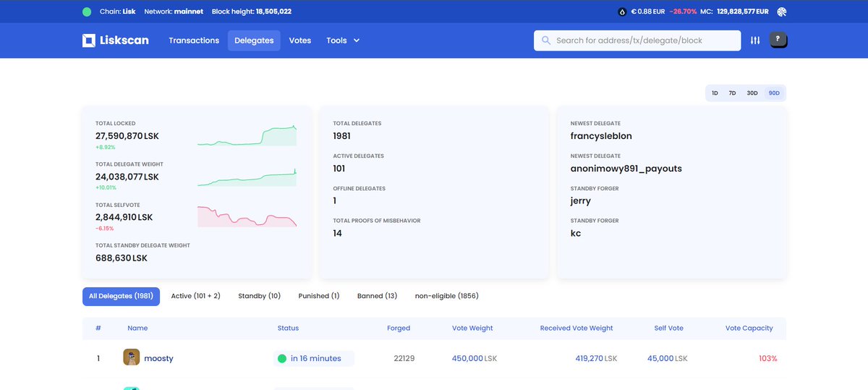
Task: Click moosty's avatar image
Action: pos(131,357)
